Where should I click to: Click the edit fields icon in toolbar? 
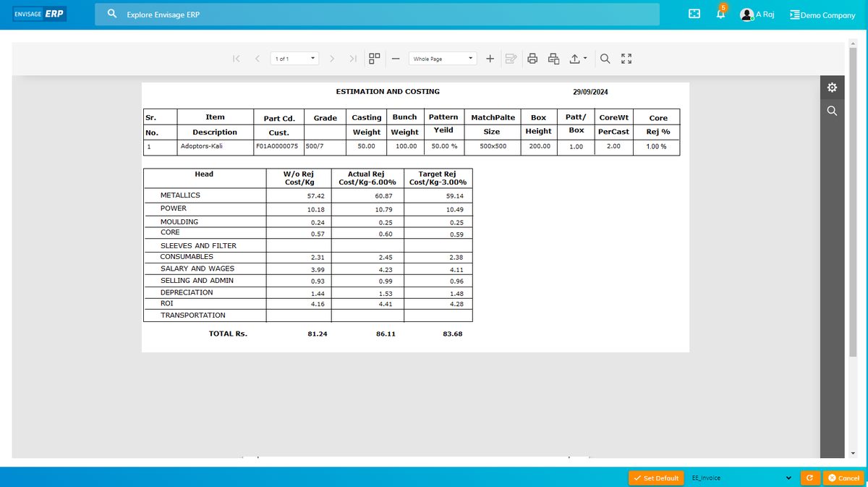click(x=511, y=59)
